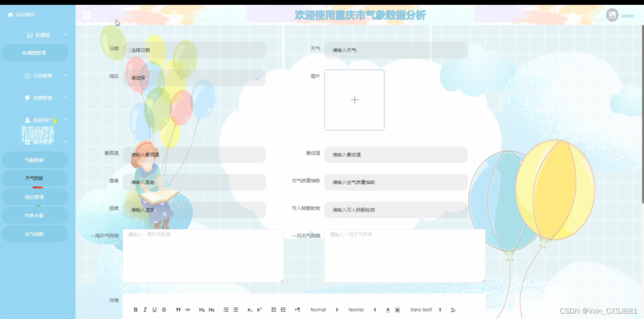644x319 pixels.
Task: Create a bulleted list
Action: pos(235,310)
